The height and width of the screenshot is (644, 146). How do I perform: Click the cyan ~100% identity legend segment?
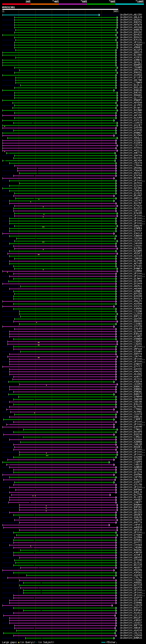tap(130, 4)
